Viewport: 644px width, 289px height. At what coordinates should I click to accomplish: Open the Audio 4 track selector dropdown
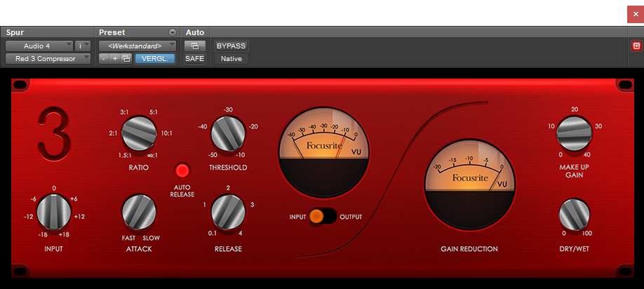click(x=39, y=46)
